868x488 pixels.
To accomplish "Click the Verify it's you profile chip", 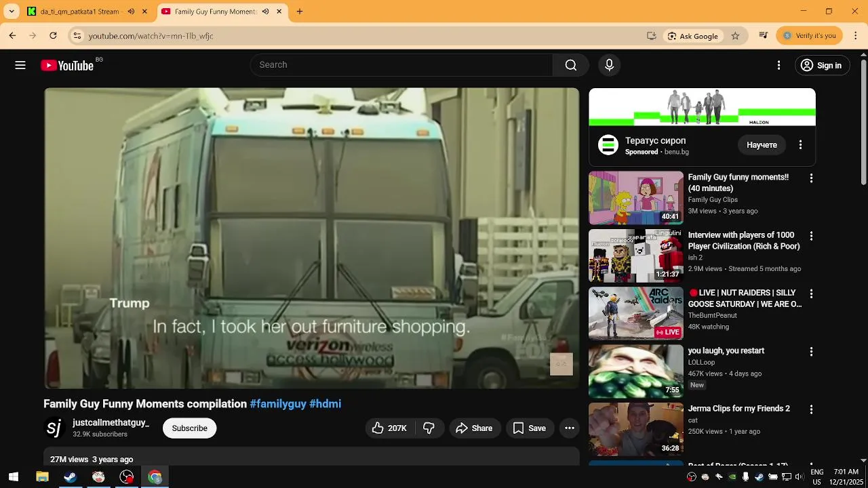I will 809,36.
